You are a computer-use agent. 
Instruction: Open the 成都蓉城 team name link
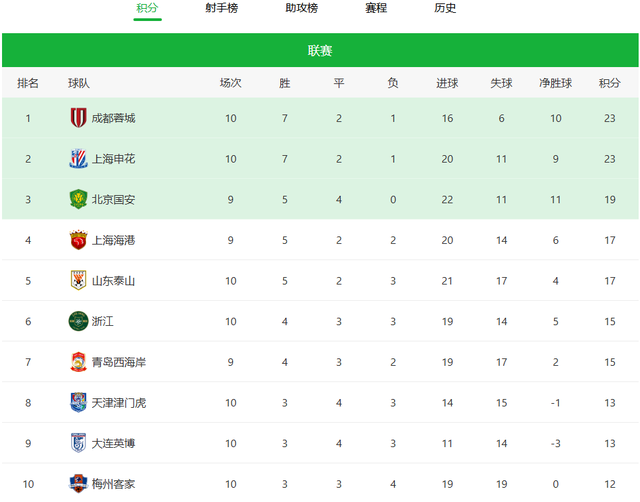(x=113, y=119)
